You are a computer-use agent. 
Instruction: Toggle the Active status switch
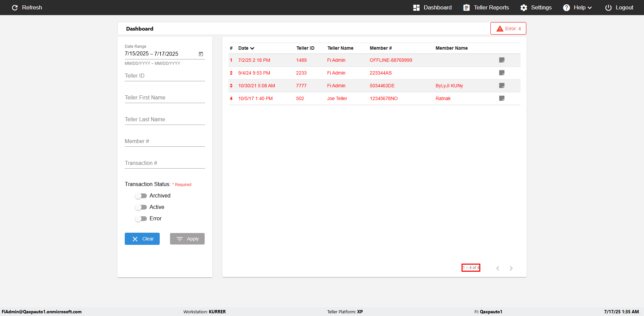(x=141, y=207)
